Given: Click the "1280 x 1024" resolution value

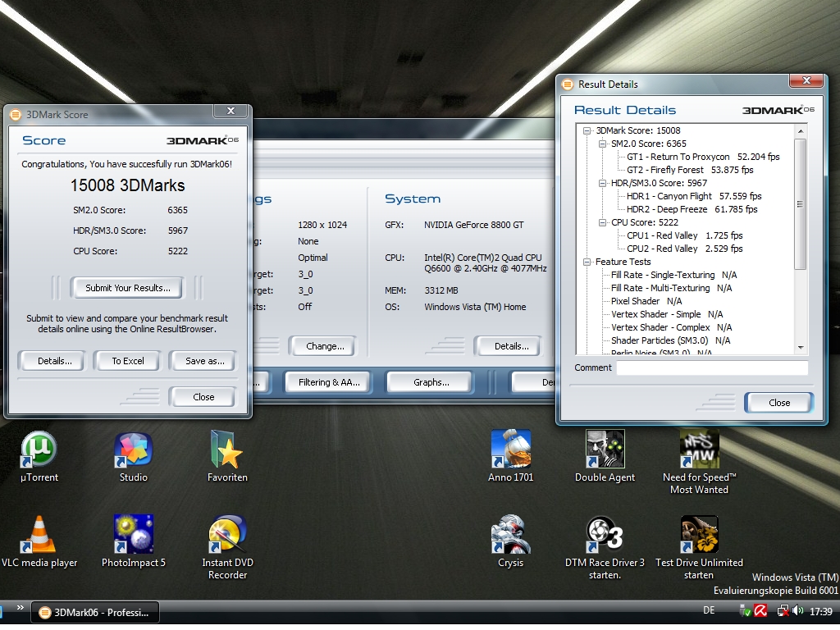Looking at the screenshot, I should pos(322,225).
